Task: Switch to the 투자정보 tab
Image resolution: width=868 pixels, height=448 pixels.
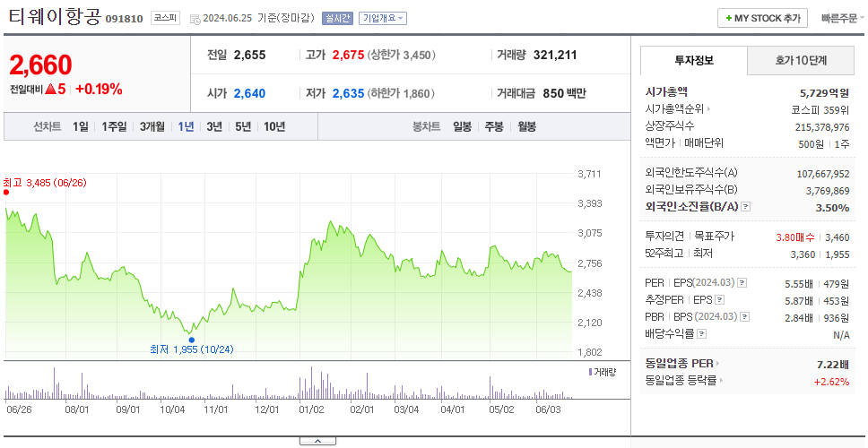Action: (x=694, y=60)
